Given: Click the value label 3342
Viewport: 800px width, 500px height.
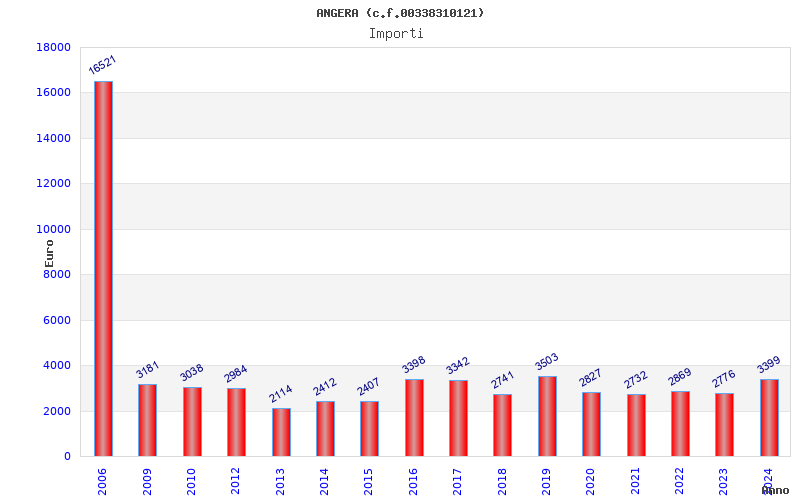Looking at the screenshot, I should (458, 366).
